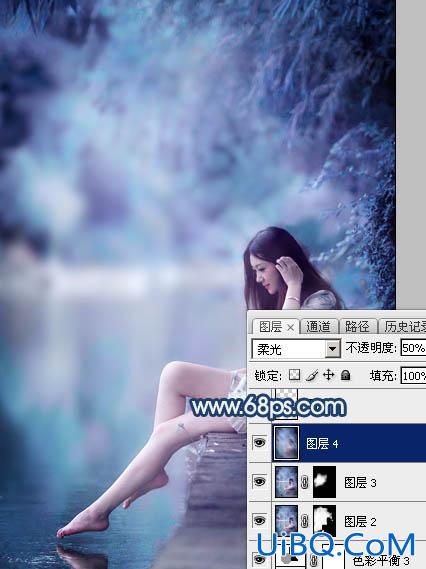Screen dimensions: 426x569
Task: Click the 不透明度 50% input field
Action: pyautogui.click(x=413, y=348)
